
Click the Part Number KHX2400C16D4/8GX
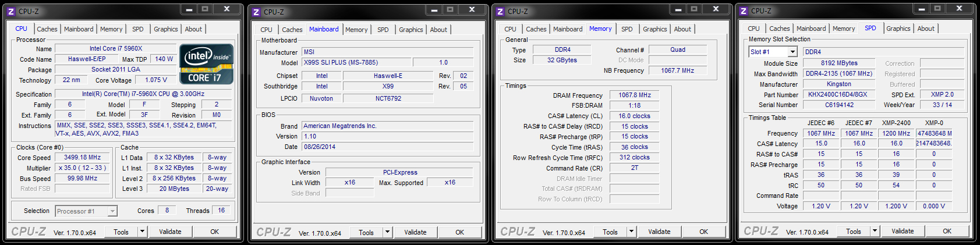(839, 95)
